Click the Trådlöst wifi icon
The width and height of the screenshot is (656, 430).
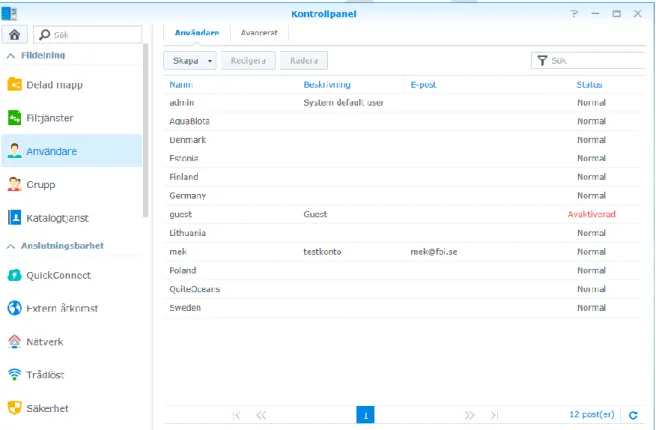(15, 375)
